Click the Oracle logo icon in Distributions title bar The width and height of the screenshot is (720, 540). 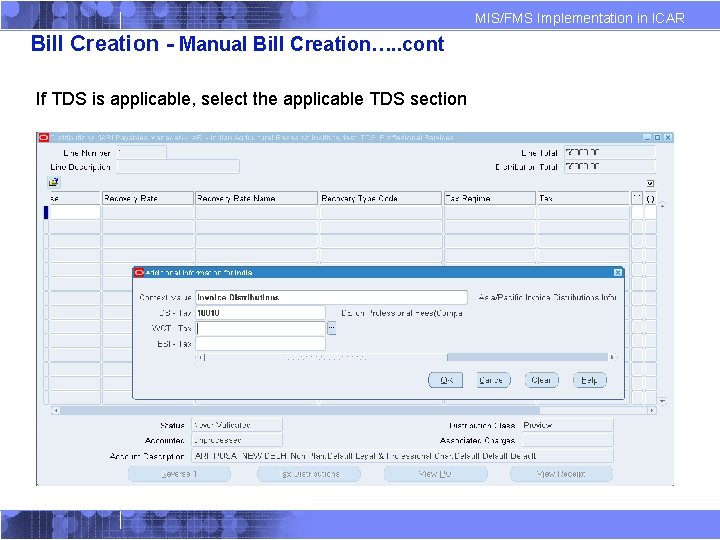[x=44, y=137]
